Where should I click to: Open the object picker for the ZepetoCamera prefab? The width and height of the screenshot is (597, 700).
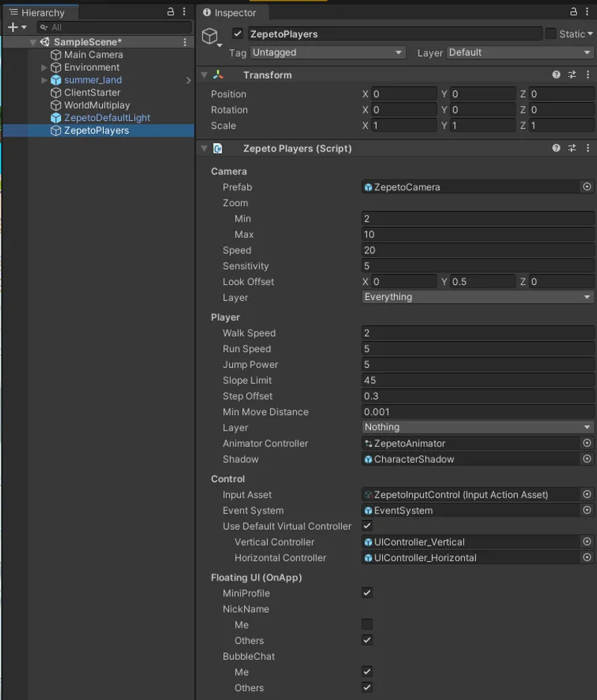[587, 187]
